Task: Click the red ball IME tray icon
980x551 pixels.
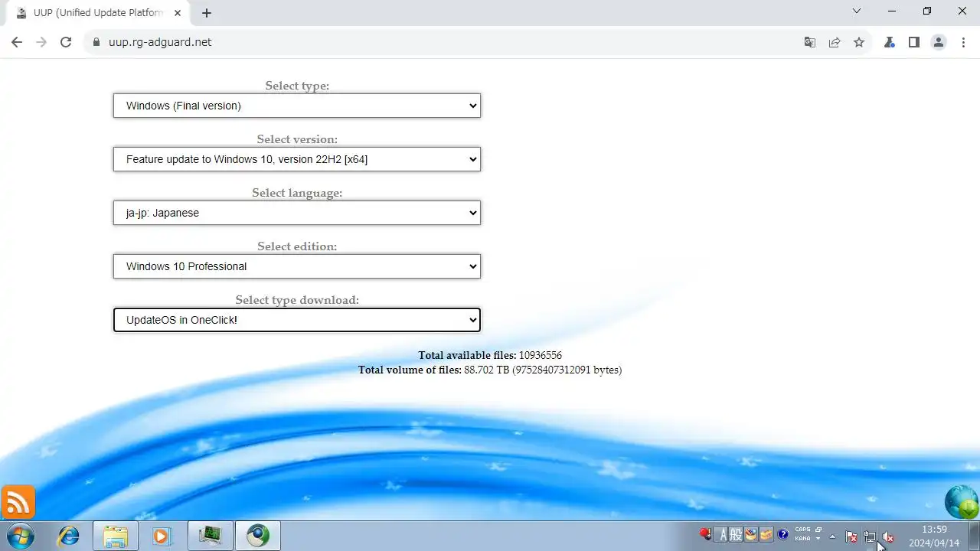Action: pyautogui.click(x=705, y=534)
